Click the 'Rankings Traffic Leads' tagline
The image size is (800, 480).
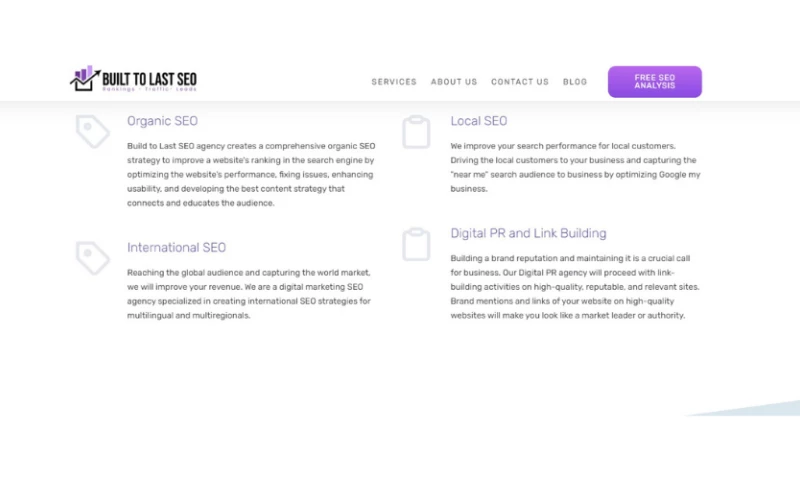tap(149, 89)
